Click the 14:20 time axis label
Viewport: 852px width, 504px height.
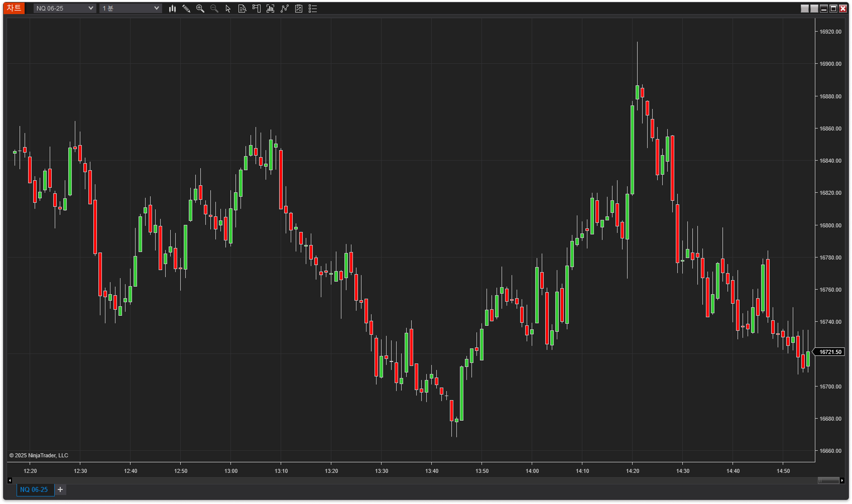633,471
